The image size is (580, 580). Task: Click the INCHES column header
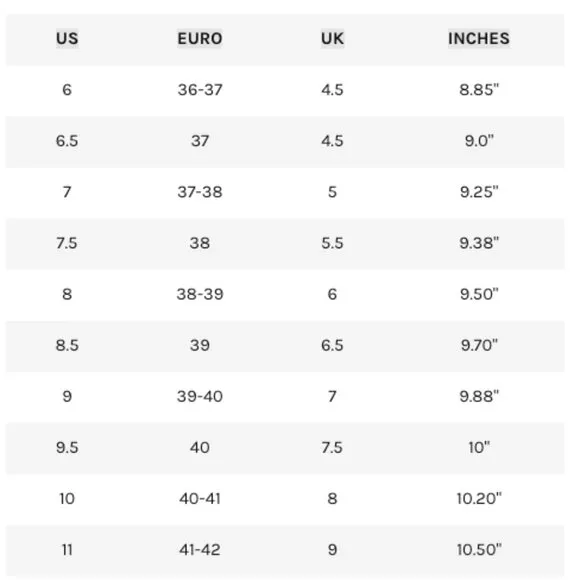tap(479, 38)
